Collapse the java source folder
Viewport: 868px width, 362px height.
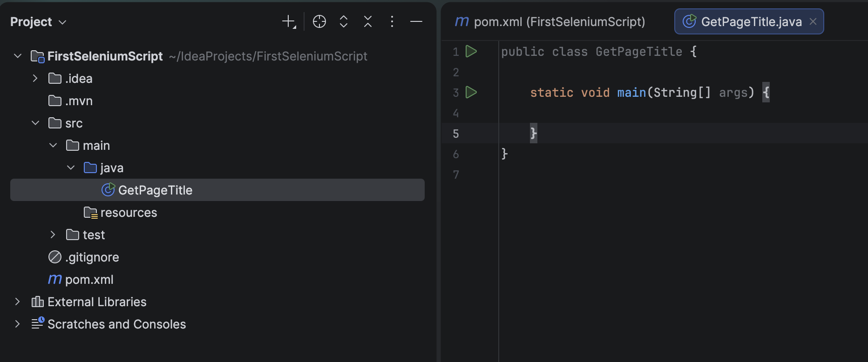(71, 168)
